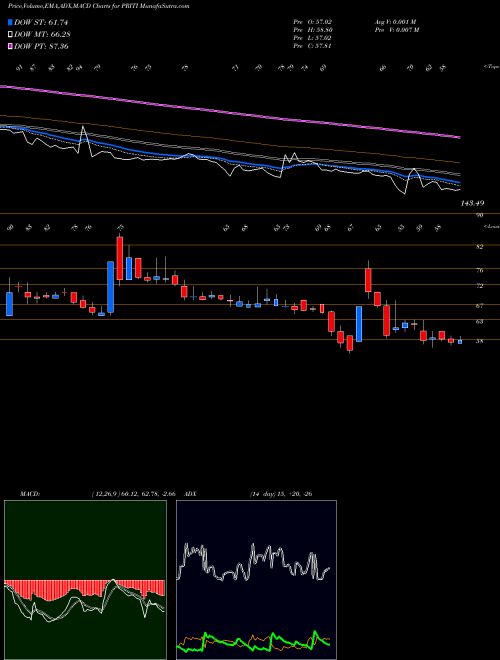
Task: Select the Avg V: 0.001 M value
Action: (395, 21)
